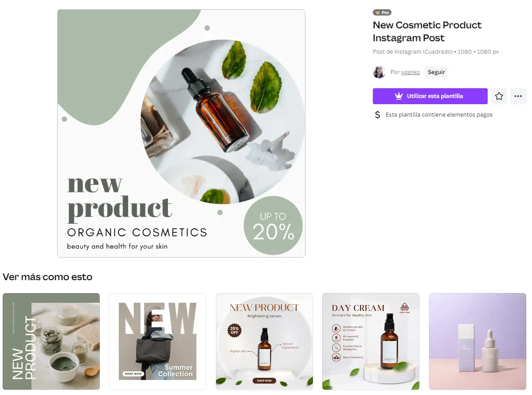Click the Ver más como esto heading
This screenshot has width=532, height=395.
[47, 277]
